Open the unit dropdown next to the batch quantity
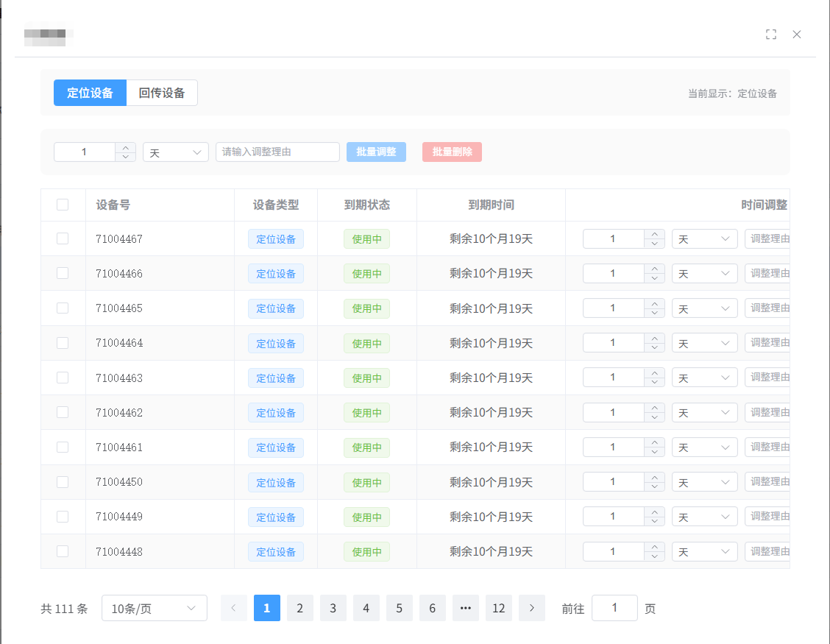This screenshot has width=830, height=644. [175, 152]
